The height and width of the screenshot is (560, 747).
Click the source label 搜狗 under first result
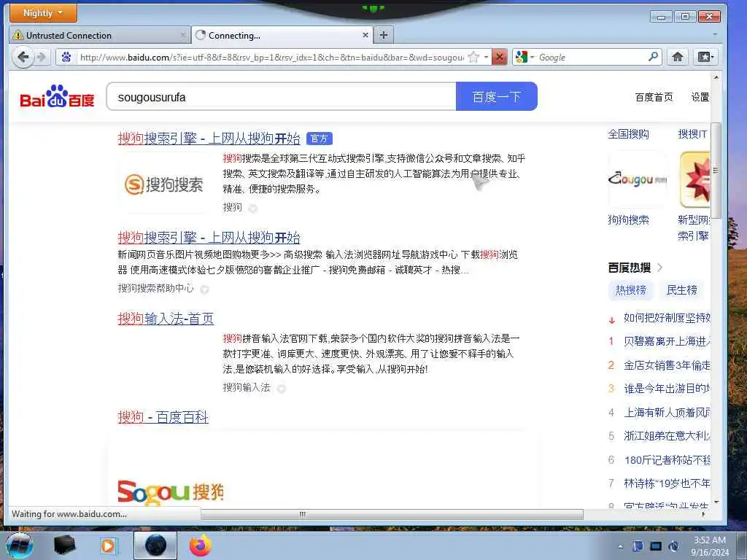233,207
